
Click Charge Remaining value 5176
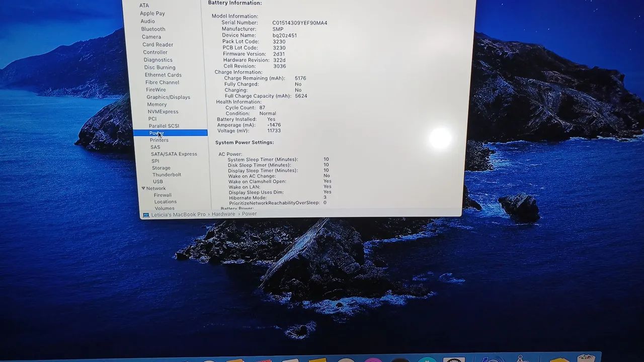(x=300, y=78)
